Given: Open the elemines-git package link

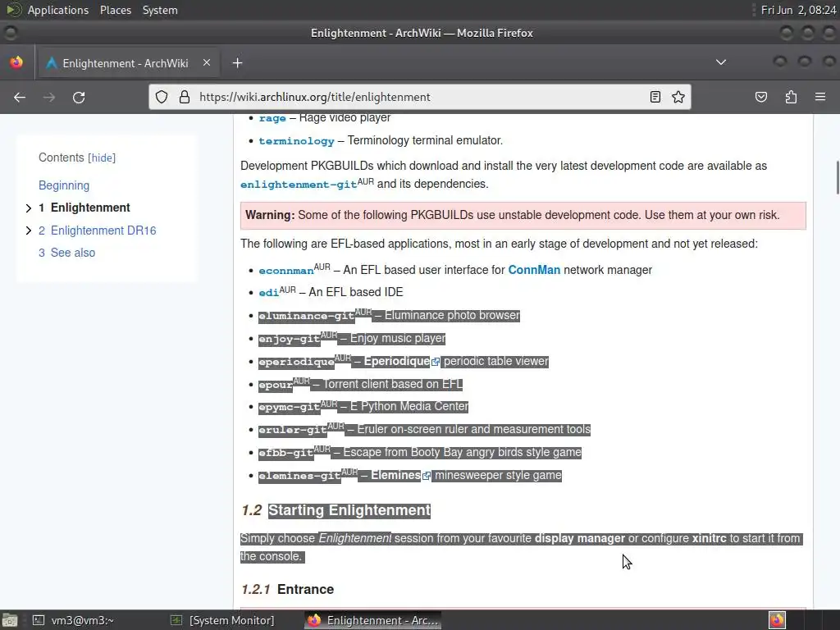Looking at the screenshot, I should tap(299, 476).
